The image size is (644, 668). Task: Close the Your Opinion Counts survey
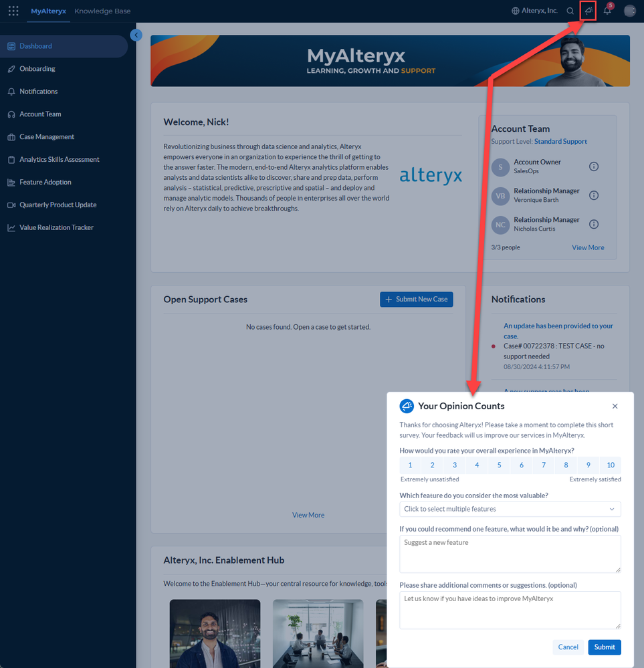click(615, 406)
